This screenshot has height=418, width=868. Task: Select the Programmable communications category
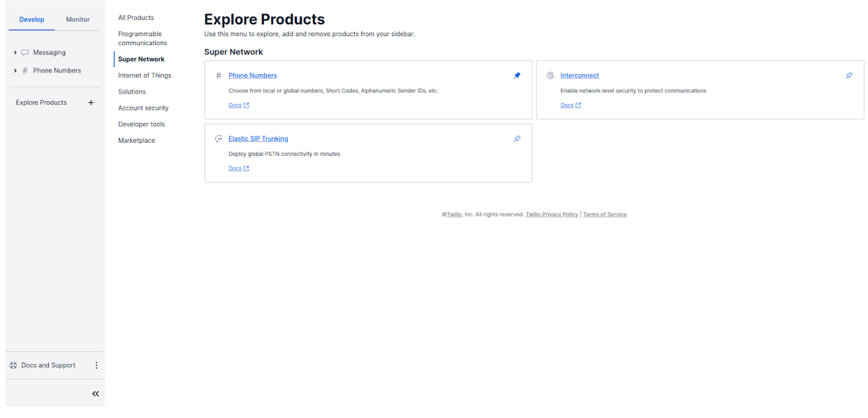[x=142, y=38]
